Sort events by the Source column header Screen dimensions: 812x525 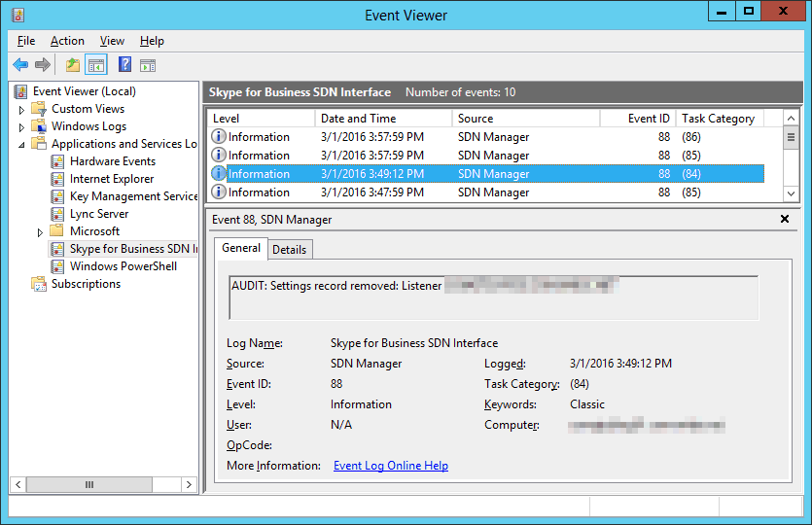(x=526, y=119)
